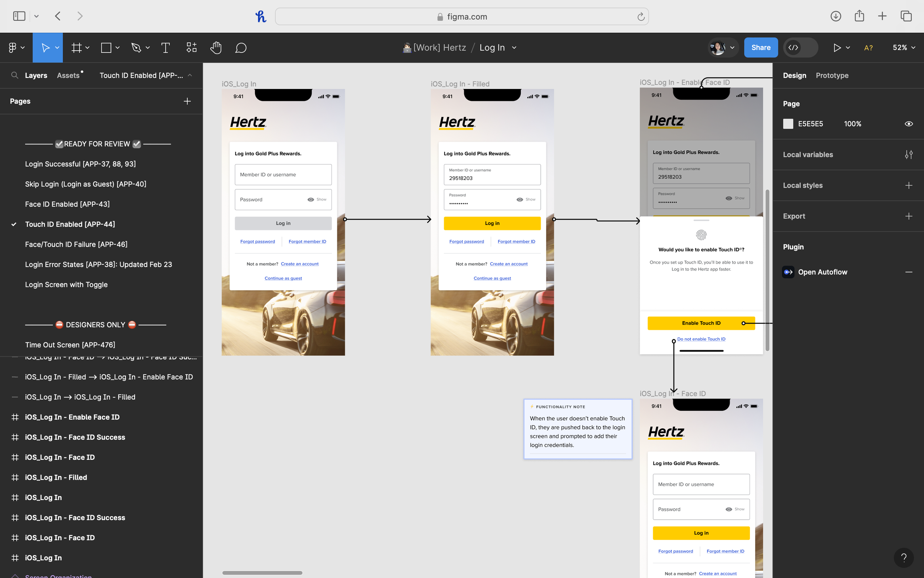
Task: Switch to the Assets tab
Action: coord(68,75)
